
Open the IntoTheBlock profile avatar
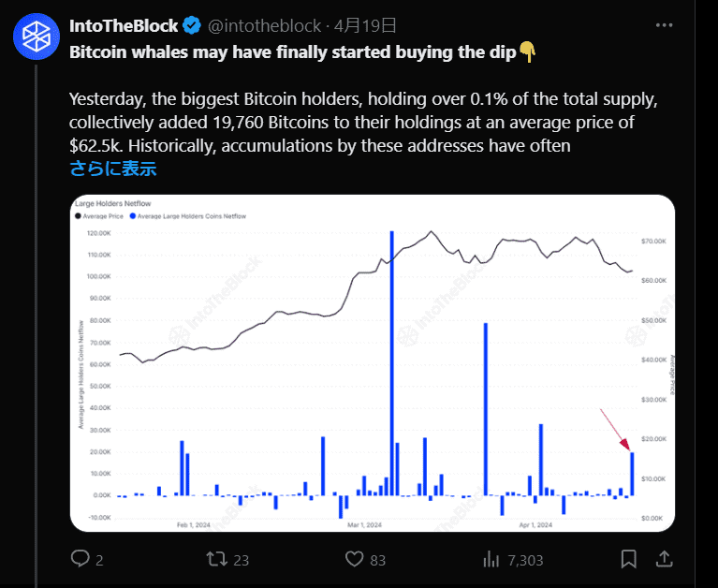click(37, 37)
